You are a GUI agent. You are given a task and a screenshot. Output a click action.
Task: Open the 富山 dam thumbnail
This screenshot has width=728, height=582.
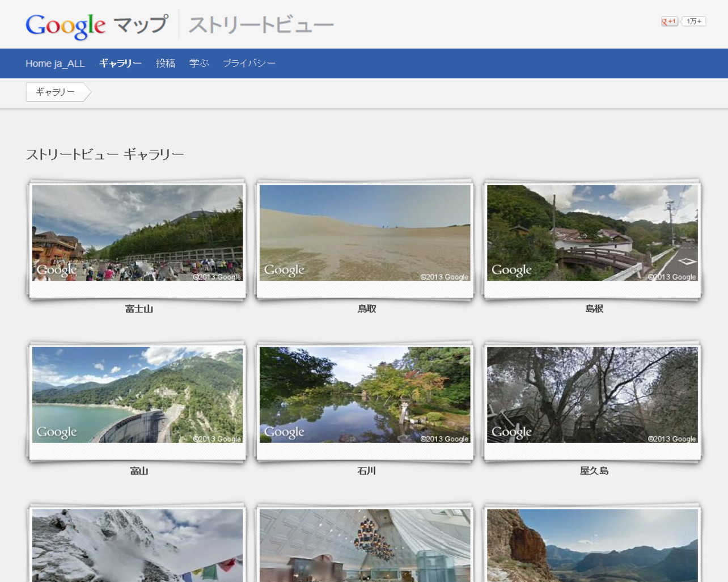(137, 395)
